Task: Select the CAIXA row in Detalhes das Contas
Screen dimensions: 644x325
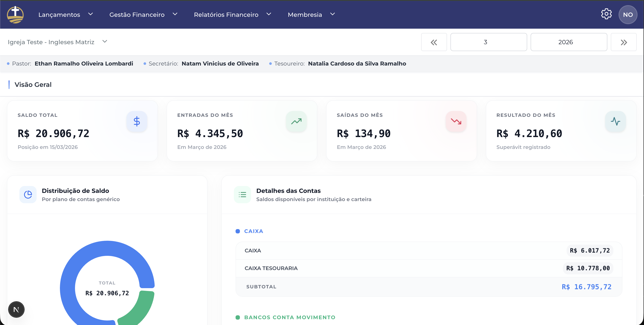Action: pyautogui.click(x=425, y=250)
